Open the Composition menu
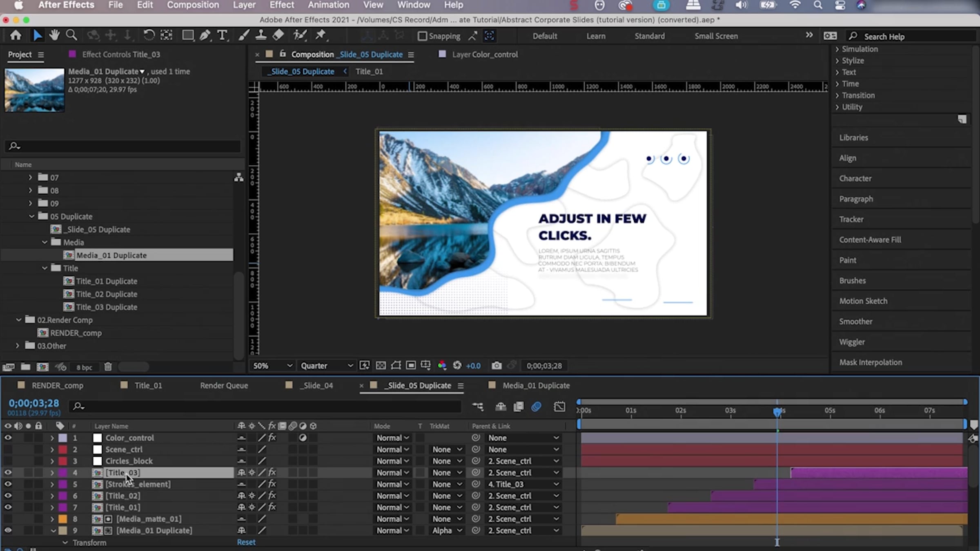980x551 pixels. click(193, 5)
